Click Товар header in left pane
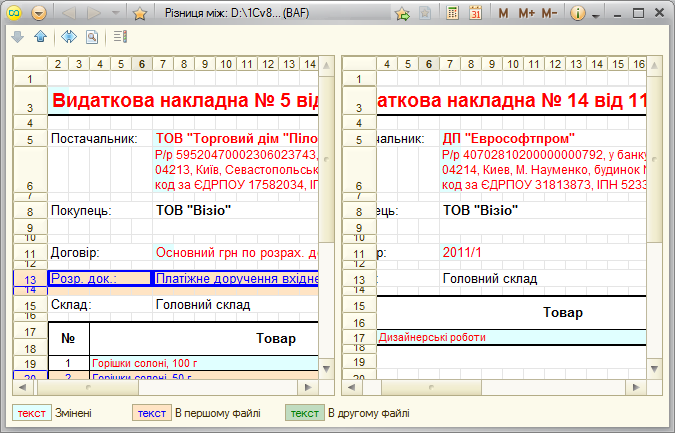 [276, 339]
